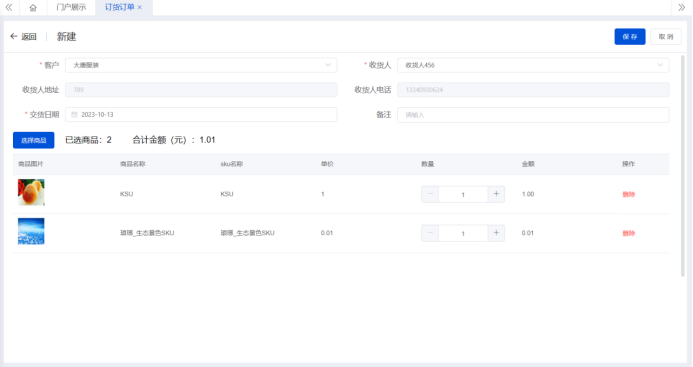Click the 商品名称 column header
The image size is (693, 367).
point(133,164)
